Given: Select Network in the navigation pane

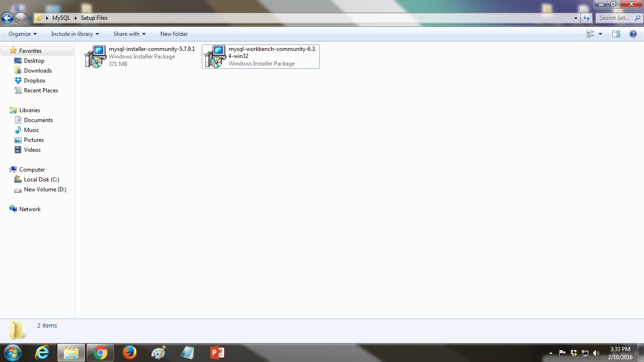Looking at the screenshot, I should (30, 209).
